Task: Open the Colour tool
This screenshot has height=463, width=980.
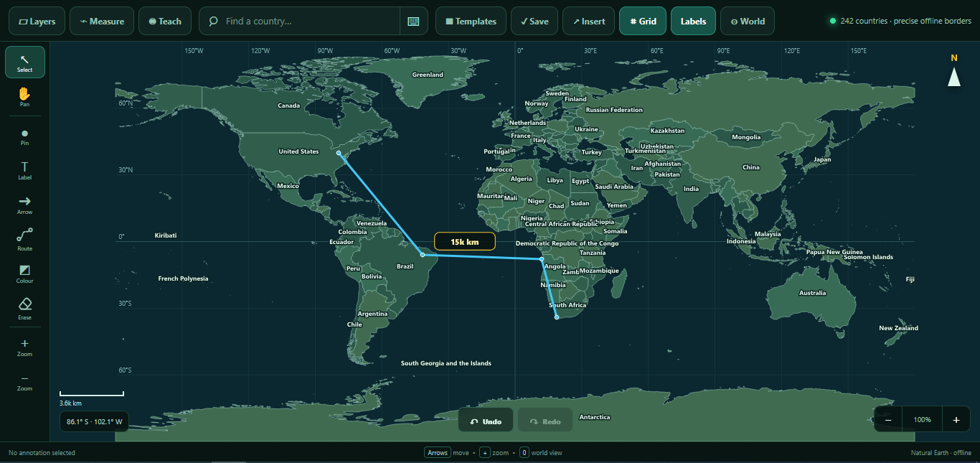Action: click(x=25, y=274)
